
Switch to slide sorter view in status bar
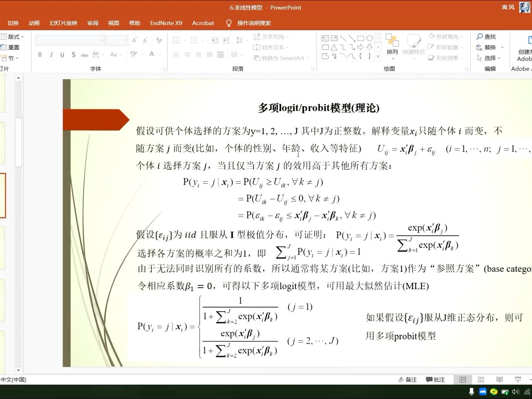(x=481, y=379)
